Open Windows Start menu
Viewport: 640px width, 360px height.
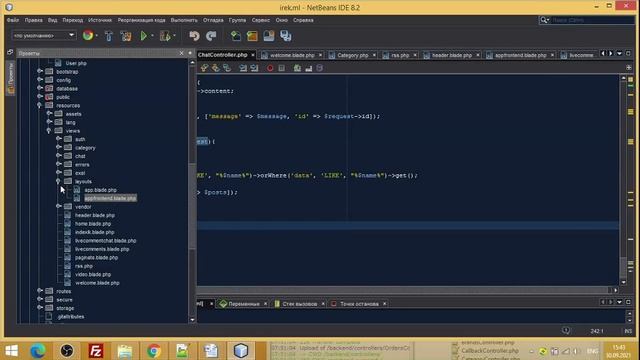coord(11,351)
